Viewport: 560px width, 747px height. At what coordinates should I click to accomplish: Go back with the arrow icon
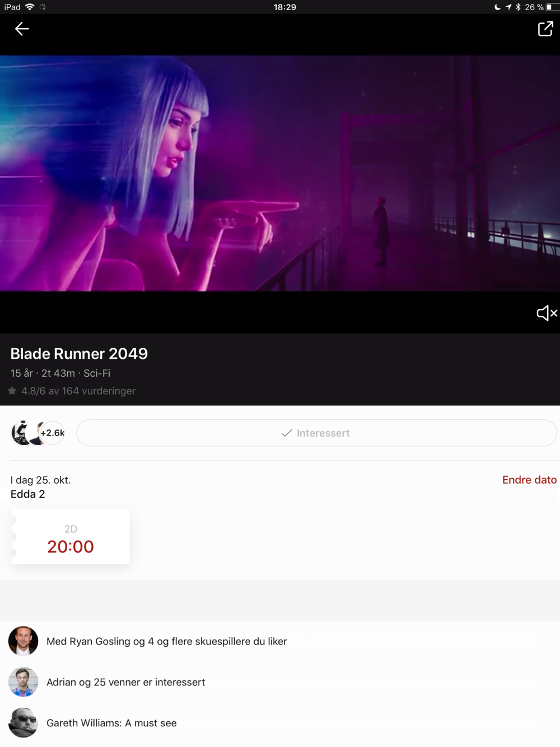click(22, 29)
